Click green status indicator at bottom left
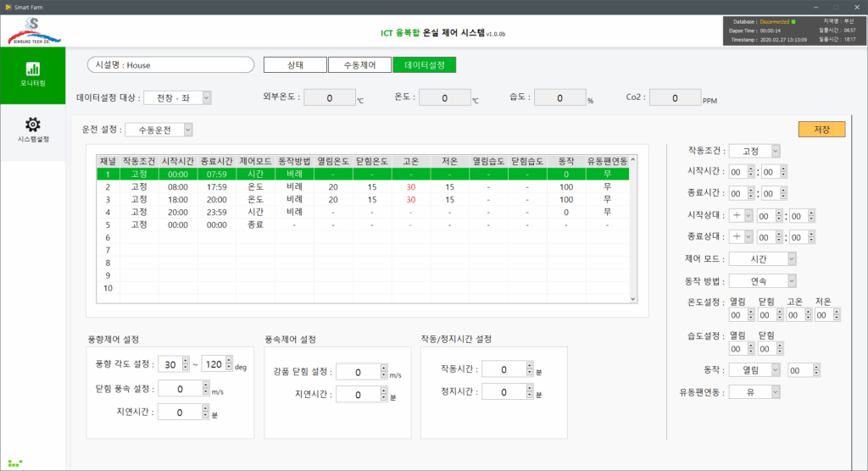868x471 pixels. tap(14, 463)
